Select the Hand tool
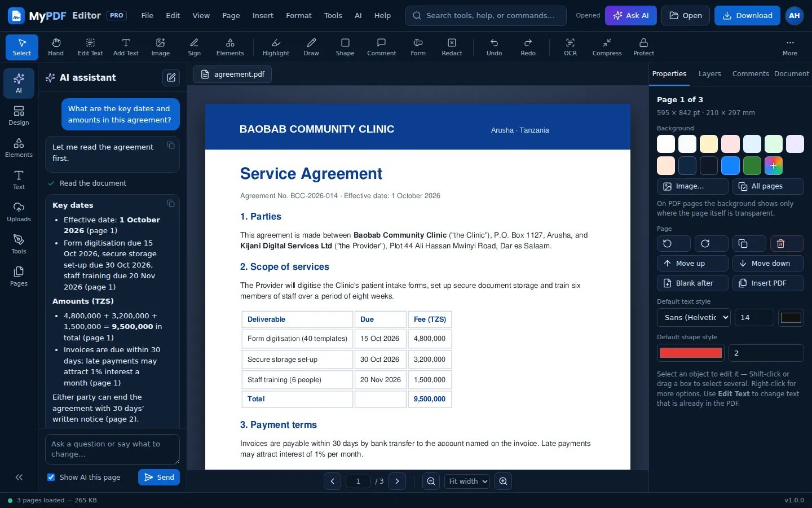812x508 pixels. click(56, 47)
